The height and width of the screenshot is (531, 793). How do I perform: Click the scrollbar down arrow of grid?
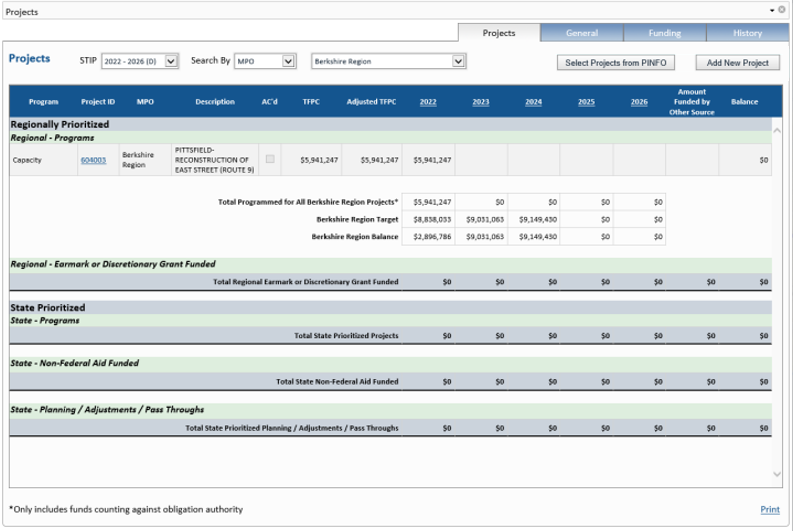pyautogui.click(x=779, y=472)
